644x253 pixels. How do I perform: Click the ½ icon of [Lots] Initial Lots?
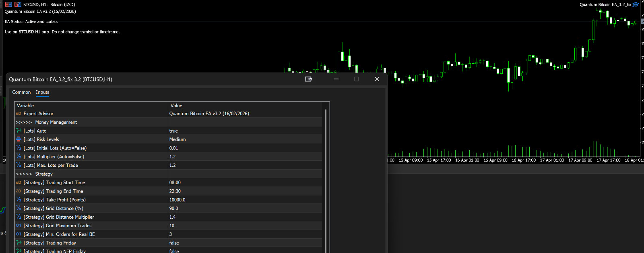click(19, 148)
